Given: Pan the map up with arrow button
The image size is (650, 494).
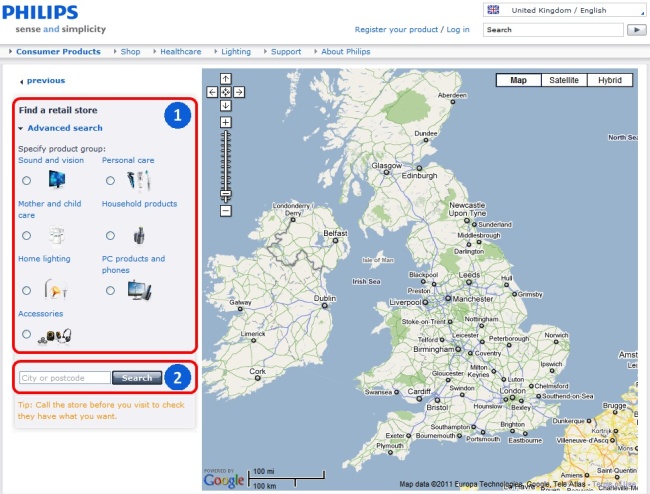Looking at the screenshot, I should 226,78.
